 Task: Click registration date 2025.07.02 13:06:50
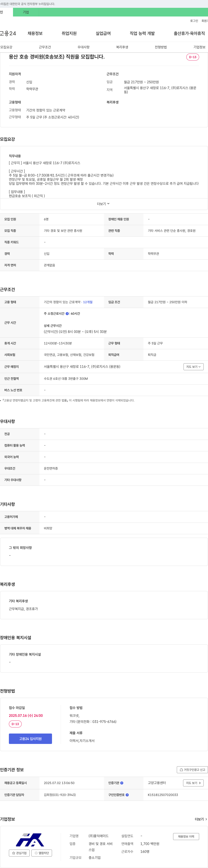59,783
